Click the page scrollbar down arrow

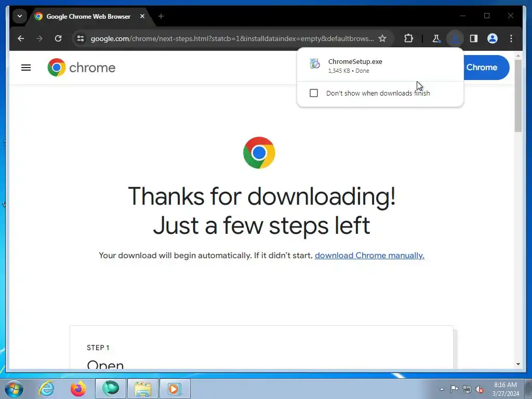[x=518, y=364]
